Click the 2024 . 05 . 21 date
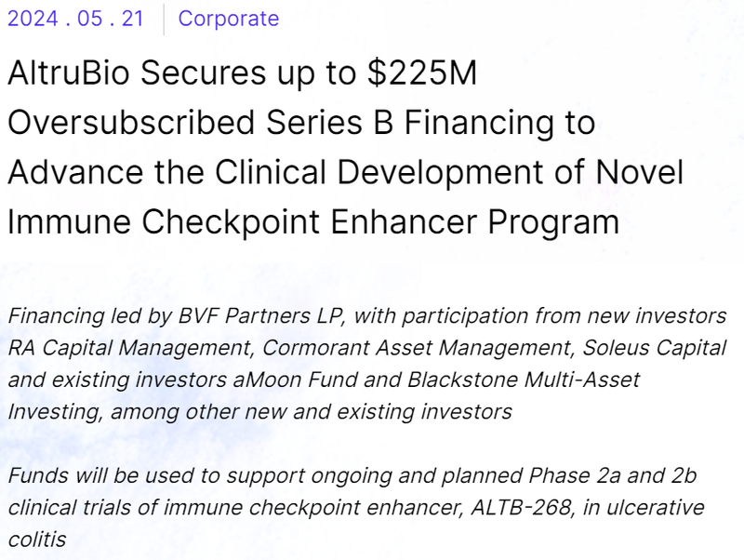Image resolution: width=744 pixels, height=560 pixels. pos(75,19)
